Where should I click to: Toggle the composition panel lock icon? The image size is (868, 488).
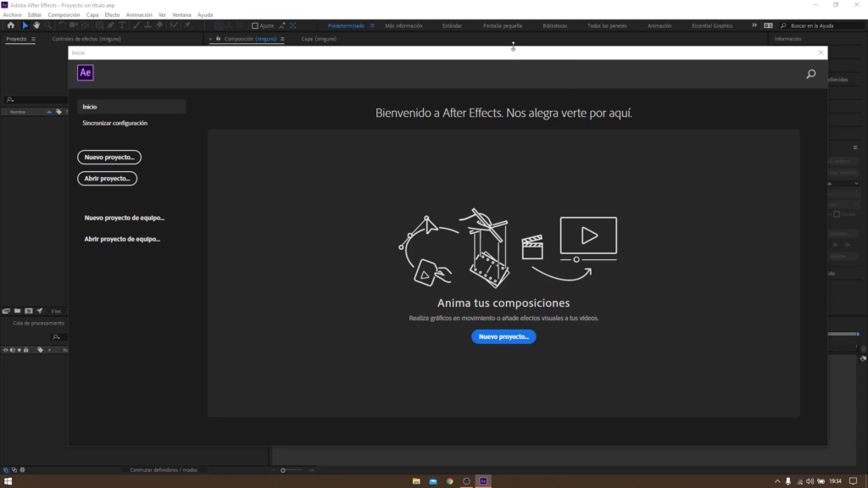[x=218, y=39]
